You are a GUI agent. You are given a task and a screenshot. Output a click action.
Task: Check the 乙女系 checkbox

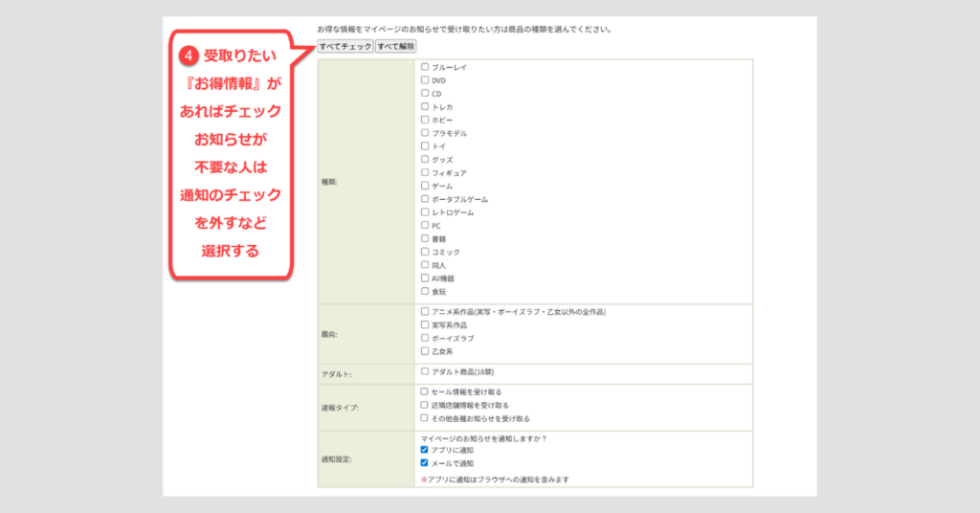[425, 351]
